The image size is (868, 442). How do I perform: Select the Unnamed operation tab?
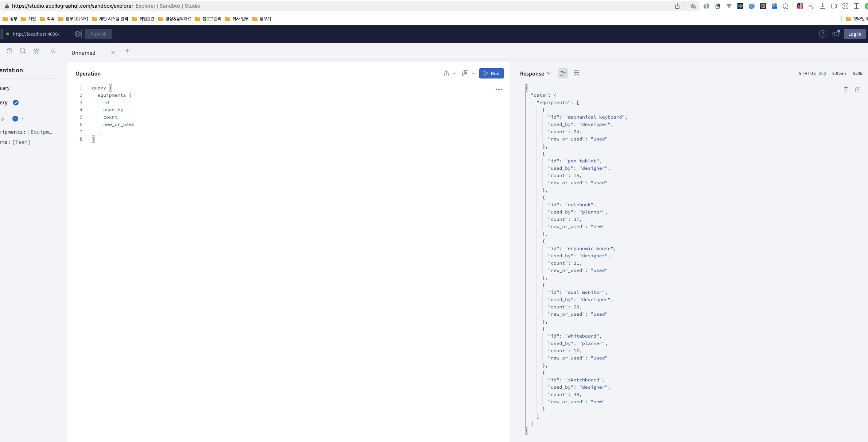(84, 53)
